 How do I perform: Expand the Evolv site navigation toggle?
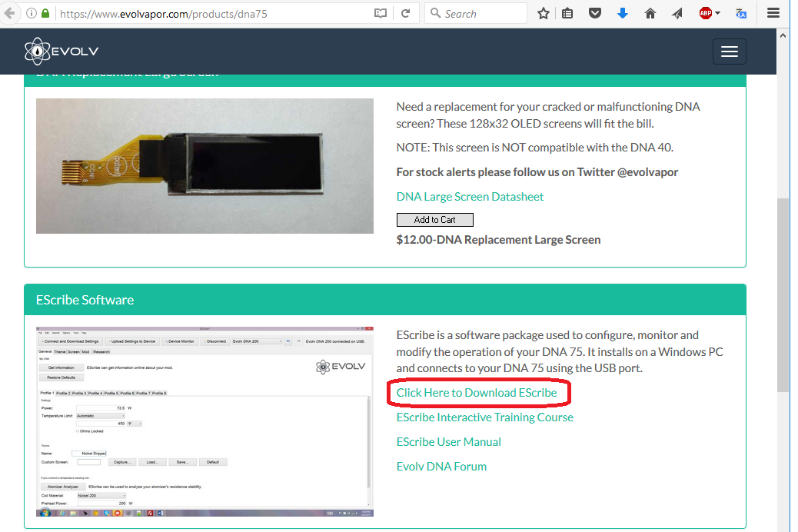point(729,52)
